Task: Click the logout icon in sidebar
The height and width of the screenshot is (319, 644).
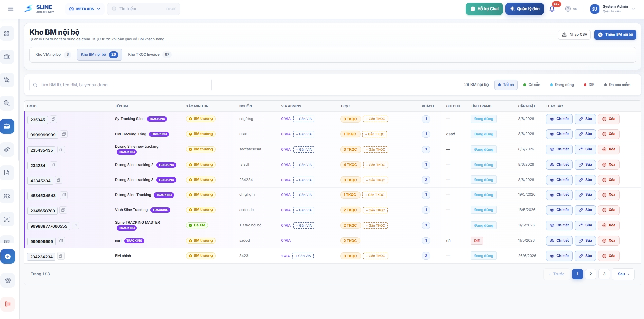Action: [7, 304]
